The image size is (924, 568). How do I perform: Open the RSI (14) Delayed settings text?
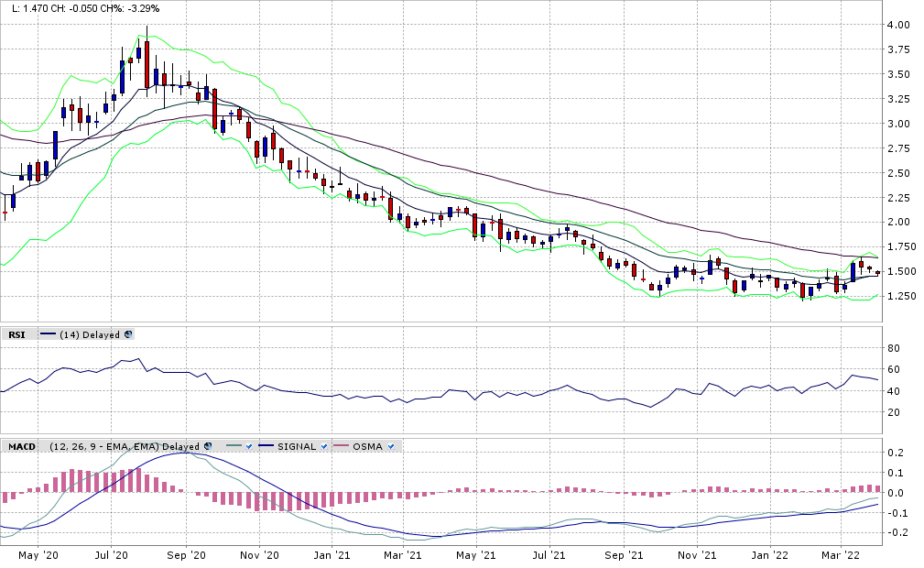(x=90, y=334)
